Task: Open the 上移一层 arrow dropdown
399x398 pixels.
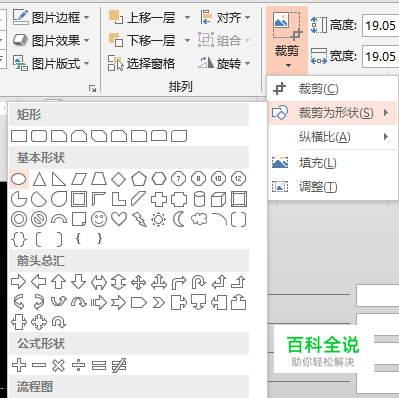Action: click(x=187, y=17)
